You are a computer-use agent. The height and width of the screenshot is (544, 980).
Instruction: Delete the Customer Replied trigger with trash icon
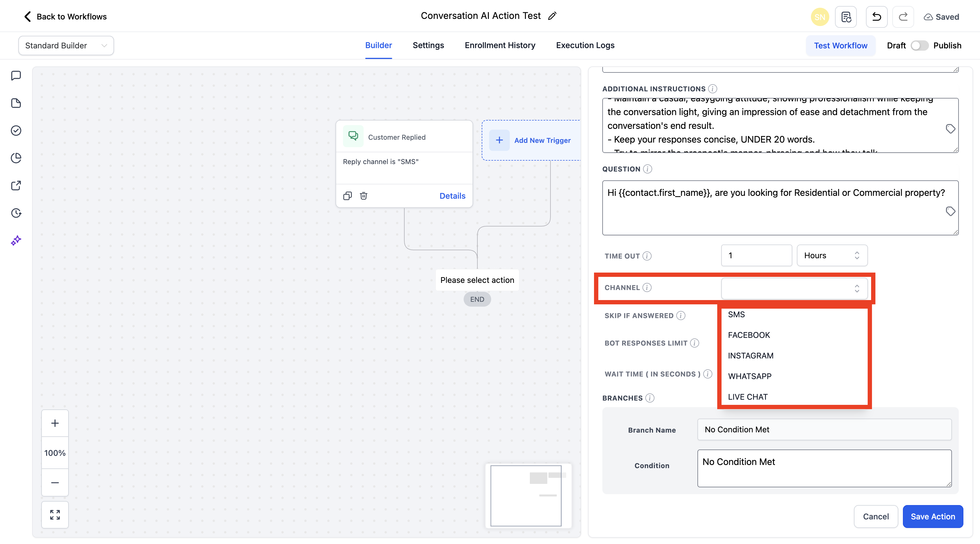click(364, 196)
